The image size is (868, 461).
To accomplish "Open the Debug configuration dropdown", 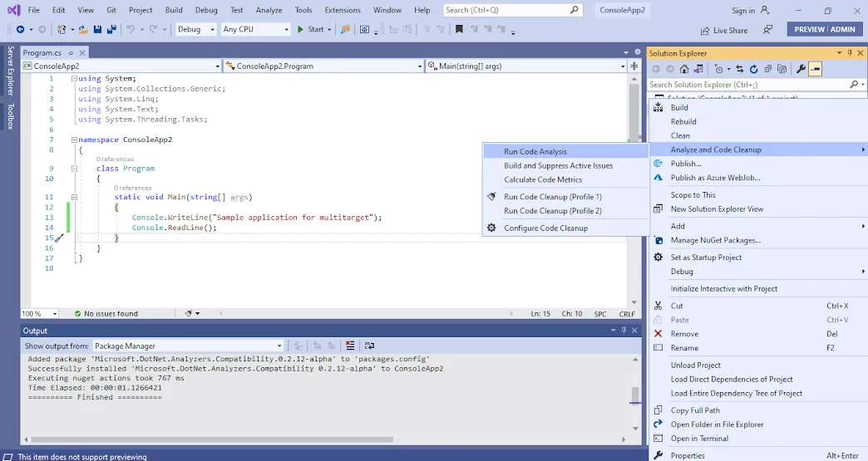I will [x=196, y=29].
